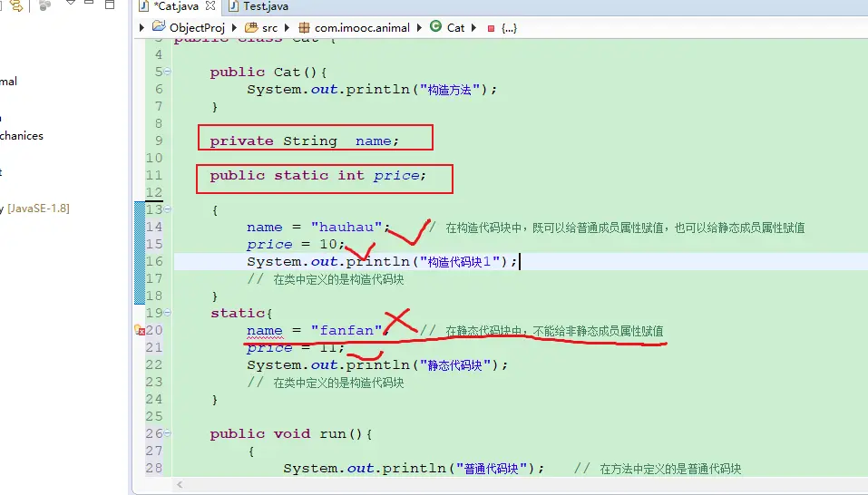Screen dimensions: 868x495
Task: Select com.imooc.animal in the breadcrumb
Action: pyautogui.click(x=362, y=28)
